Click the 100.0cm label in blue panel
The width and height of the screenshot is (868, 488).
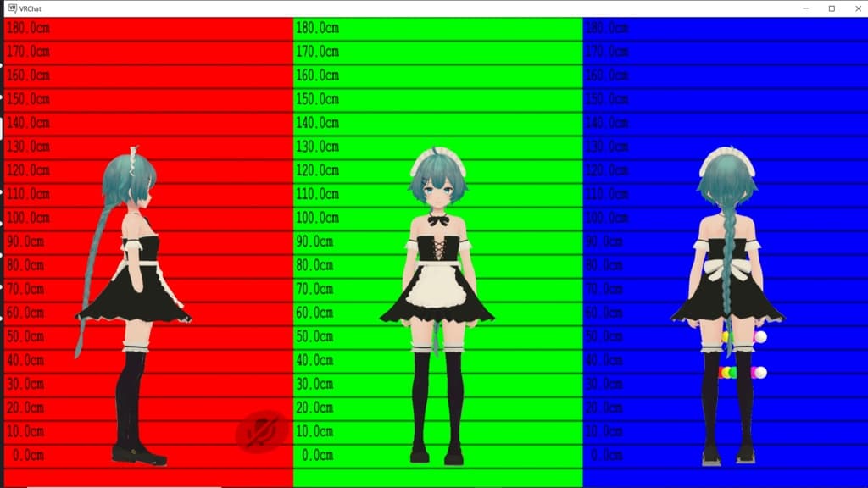(x=607, y=218)
